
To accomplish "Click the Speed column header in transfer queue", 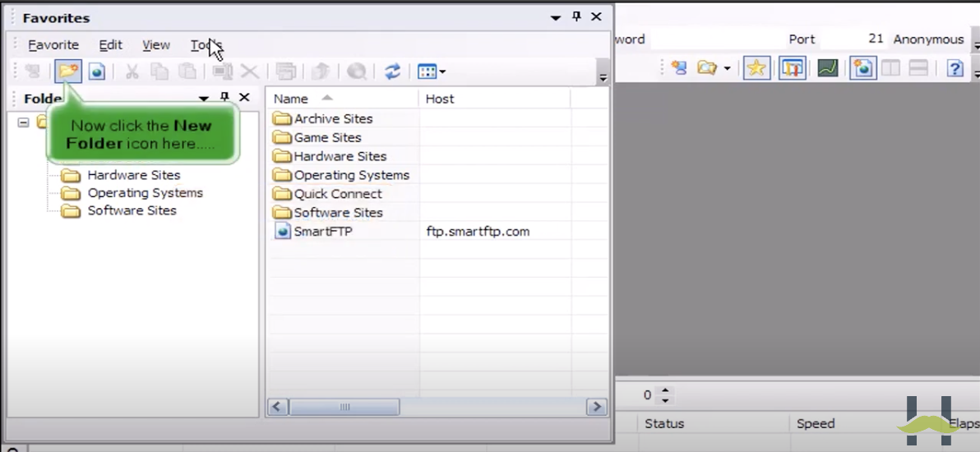I will 865,424.
